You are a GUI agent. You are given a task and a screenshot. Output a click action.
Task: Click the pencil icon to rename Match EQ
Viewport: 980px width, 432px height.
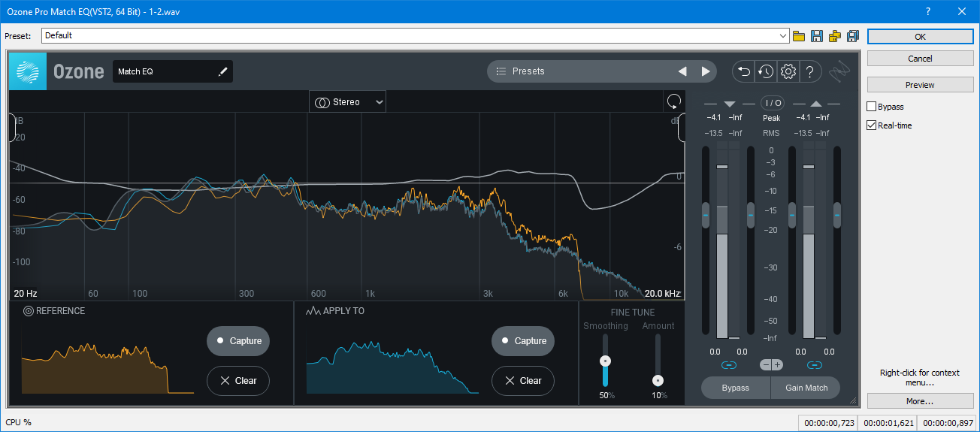click(x=222, y=71)
